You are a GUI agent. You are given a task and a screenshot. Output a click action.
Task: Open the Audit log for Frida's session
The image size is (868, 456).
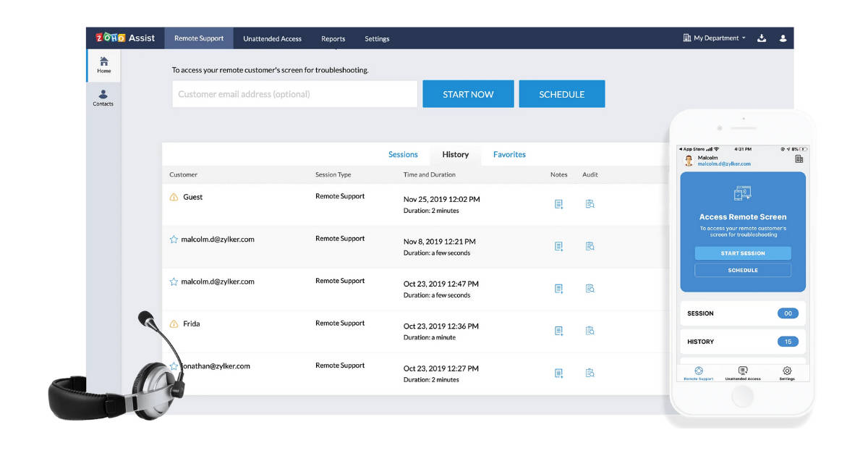pyautogui.click(x=590, y=331)
